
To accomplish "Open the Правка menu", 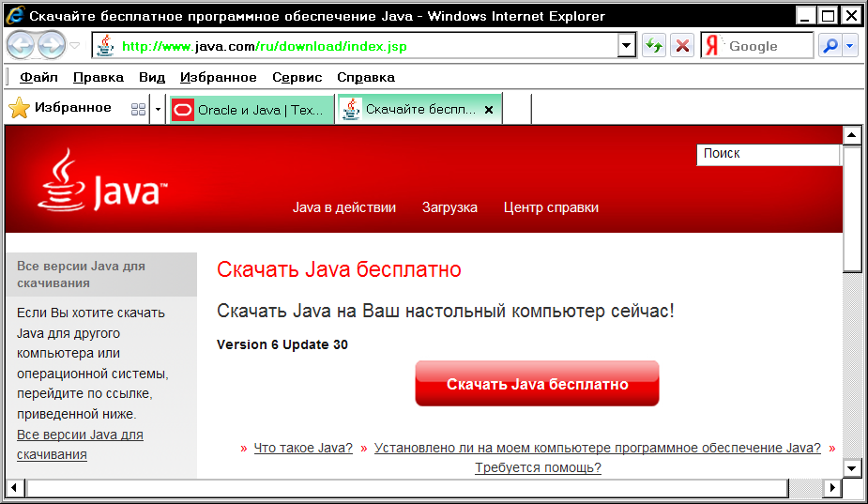I will (99, 78).
